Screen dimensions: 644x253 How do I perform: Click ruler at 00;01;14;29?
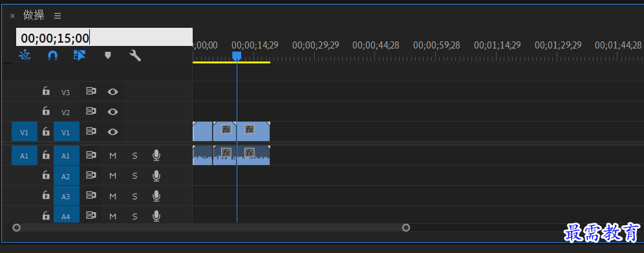(x=497, y=45)
